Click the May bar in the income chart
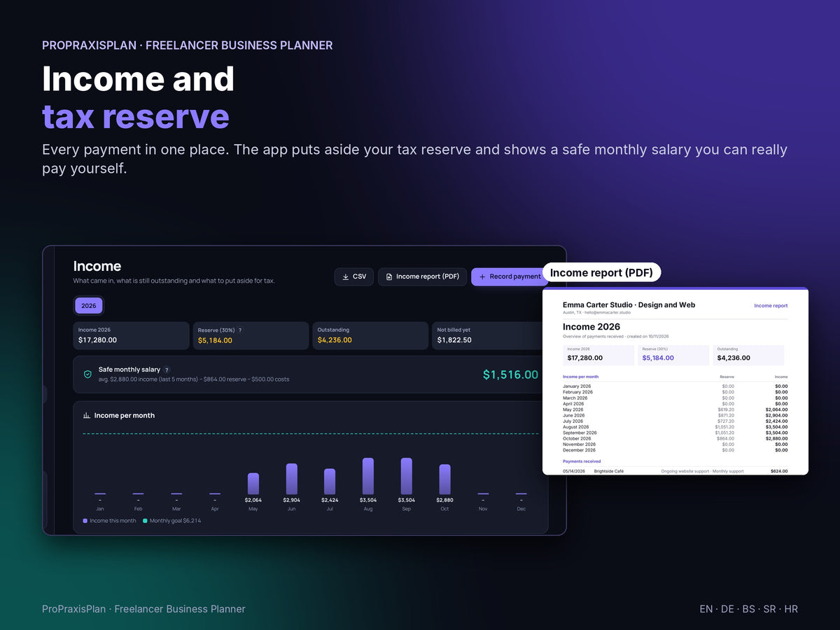This screenshot has height=630, width=840. 253,484
